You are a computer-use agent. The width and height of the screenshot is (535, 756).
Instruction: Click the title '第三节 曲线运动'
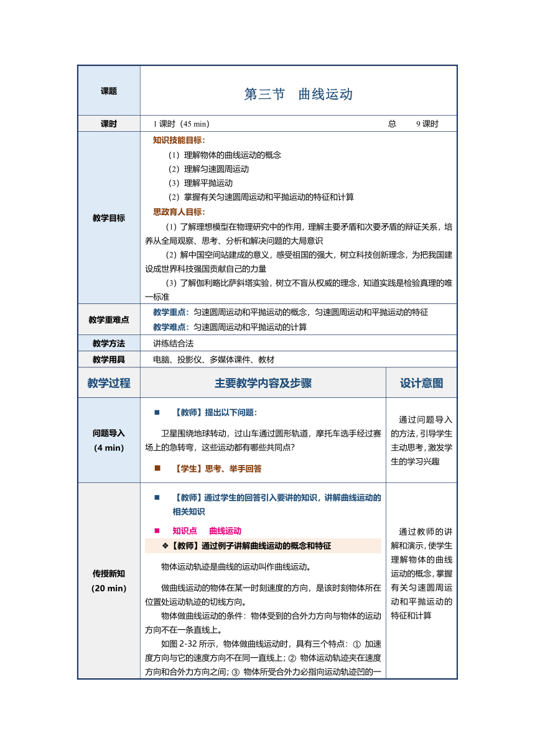[299, 94]
